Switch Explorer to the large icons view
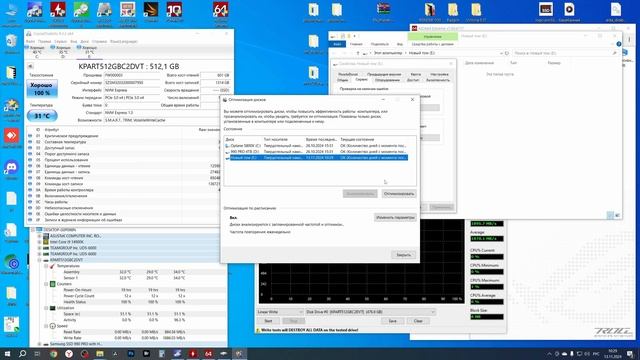The image size is (640, 360). tap(617, 215)
